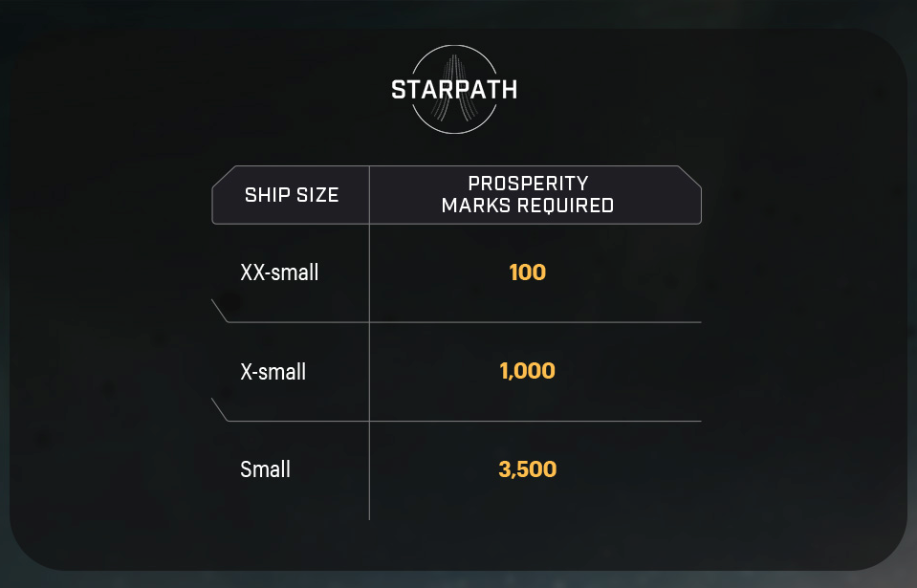Click the divider line beneath the 100 value
917x588 pixels.
(528, 322)
